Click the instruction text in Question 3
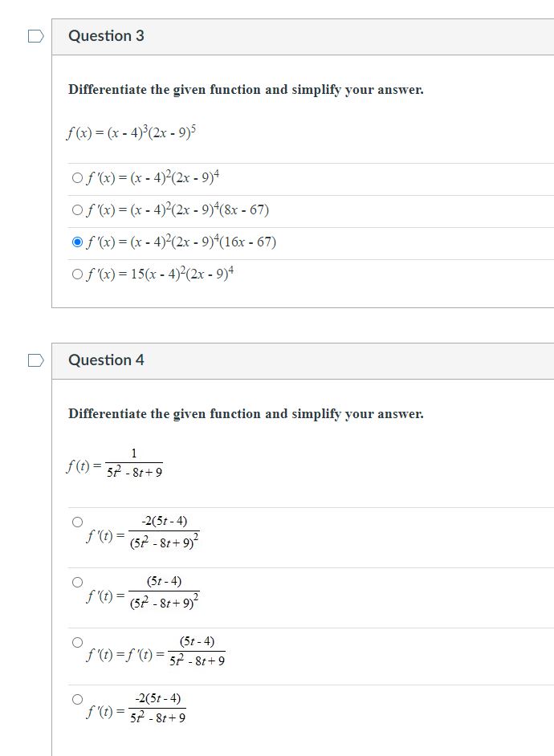The image size is (554, 756). pos(246,89)
